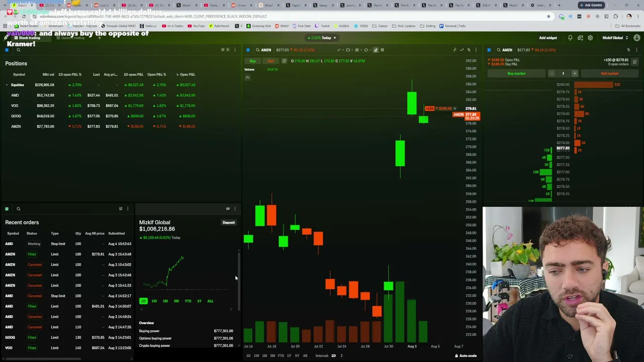Collapse the chart Volume indicator legend

point(247,77)
